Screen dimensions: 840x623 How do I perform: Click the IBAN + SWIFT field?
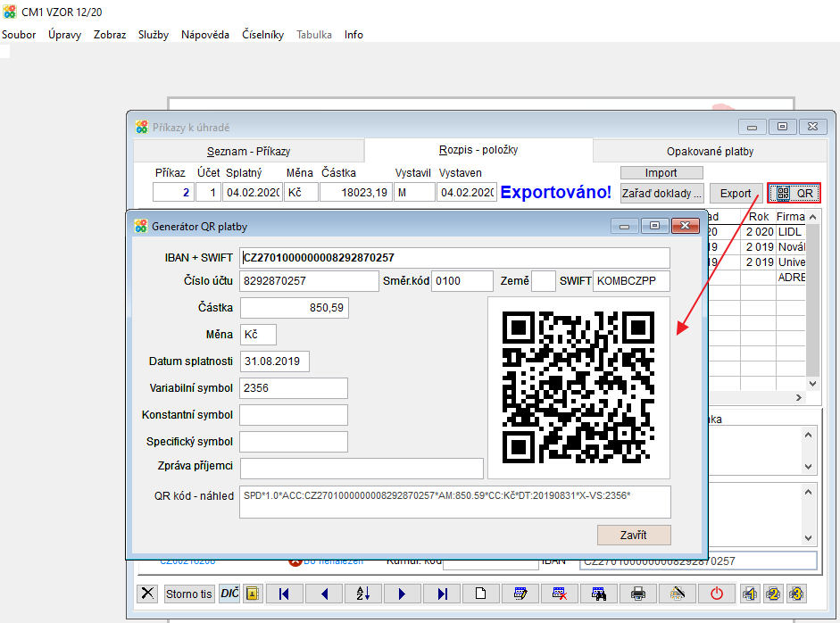pyautogui.click(x=455, y=258)
